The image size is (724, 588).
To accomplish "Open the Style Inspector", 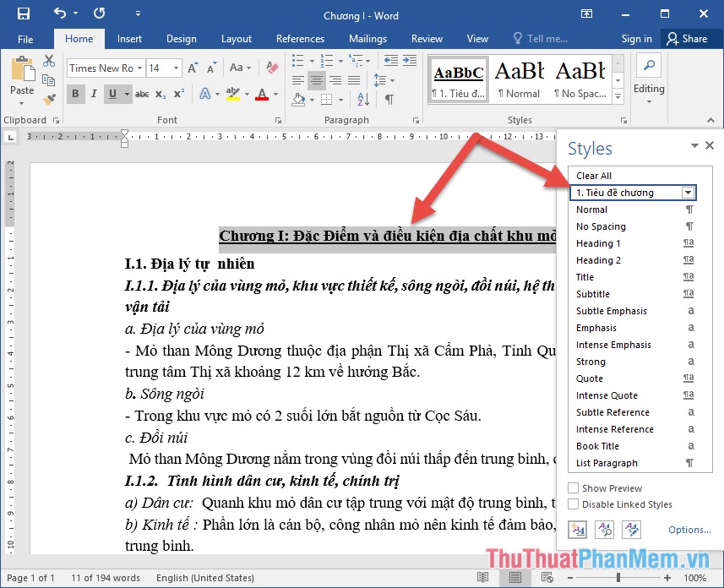I will point(605,530).
